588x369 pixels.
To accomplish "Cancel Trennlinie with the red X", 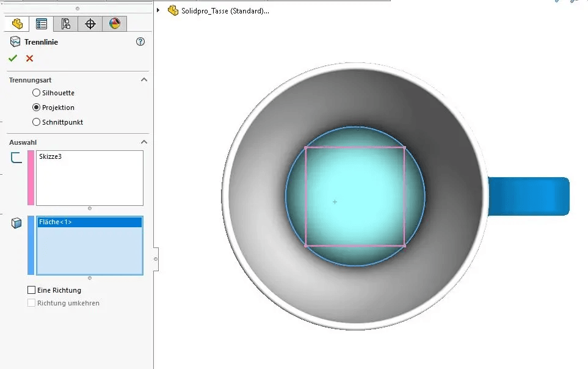I will (29, 58).
